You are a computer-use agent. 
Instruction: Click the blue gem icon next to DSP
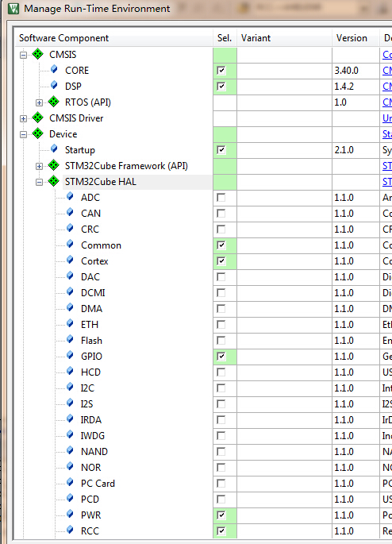coord(54,85)
